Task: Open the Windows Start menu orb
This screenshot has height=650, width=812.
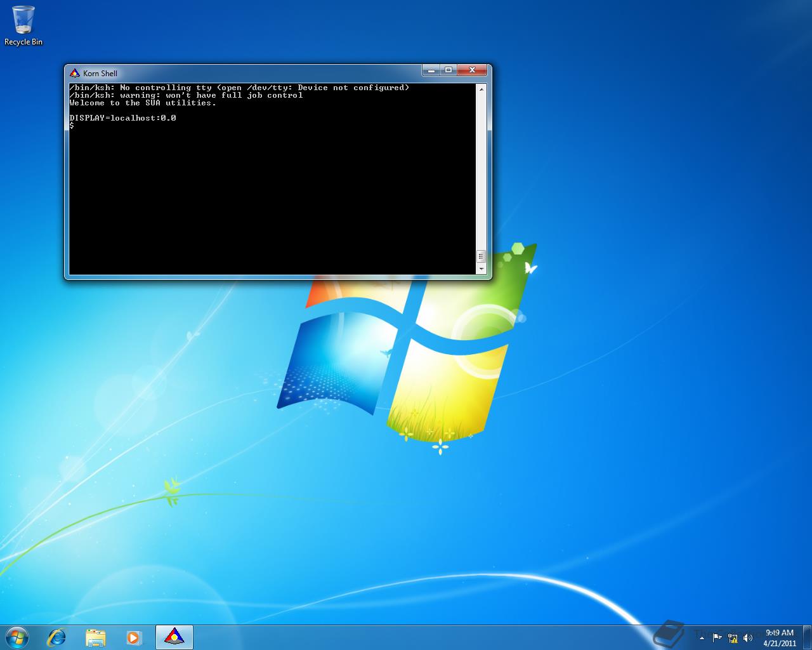Action: click(x=17, y=637)
